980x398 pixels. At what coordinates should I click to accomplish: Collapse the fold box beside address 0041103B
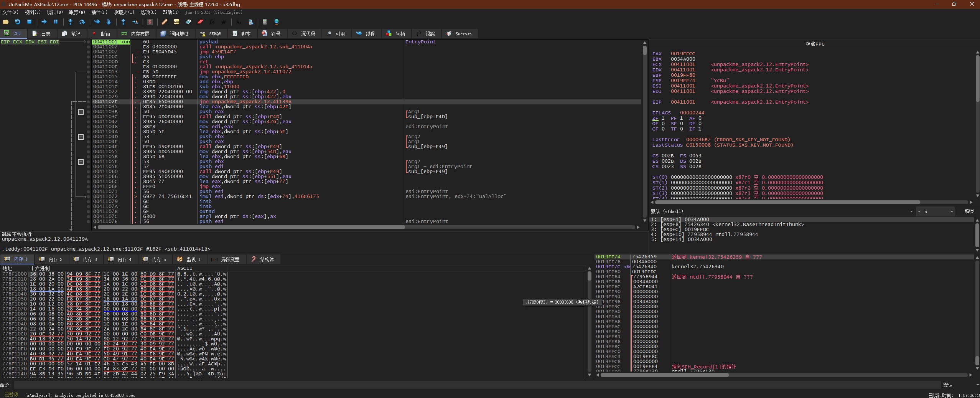point(81,112)
